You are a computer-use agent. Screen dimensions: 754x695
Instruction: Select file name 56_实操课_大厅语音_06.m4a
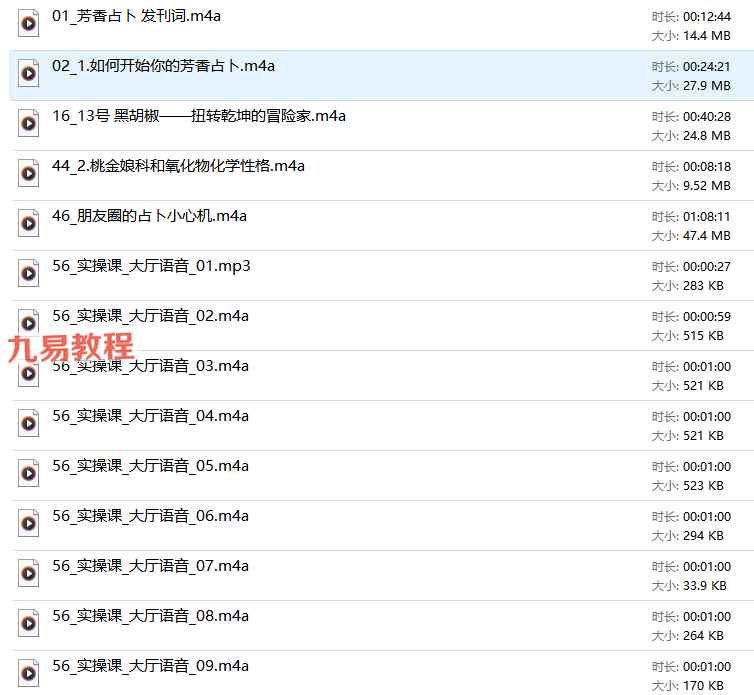tap(150, 517)
